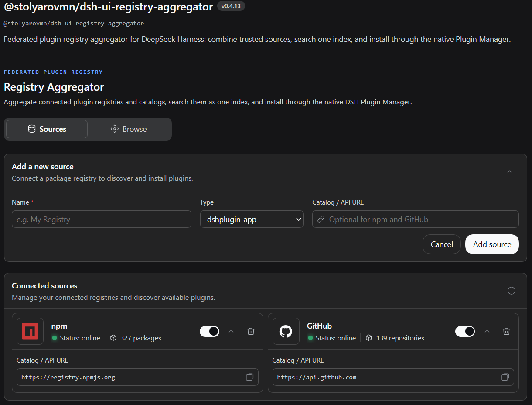
Task: Open the Type dropdown showing dshplugin-app
Action: (252, 219)
